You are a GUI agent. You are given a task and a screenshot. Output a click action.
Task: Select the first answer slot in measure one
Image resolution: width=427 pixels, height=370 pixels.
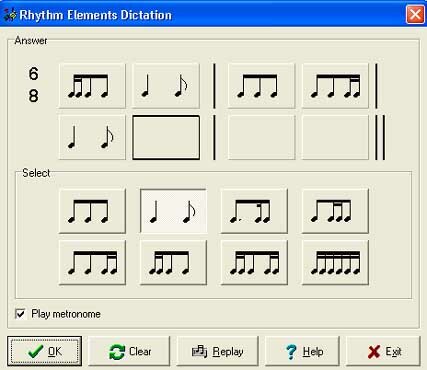tap(92, 86)
